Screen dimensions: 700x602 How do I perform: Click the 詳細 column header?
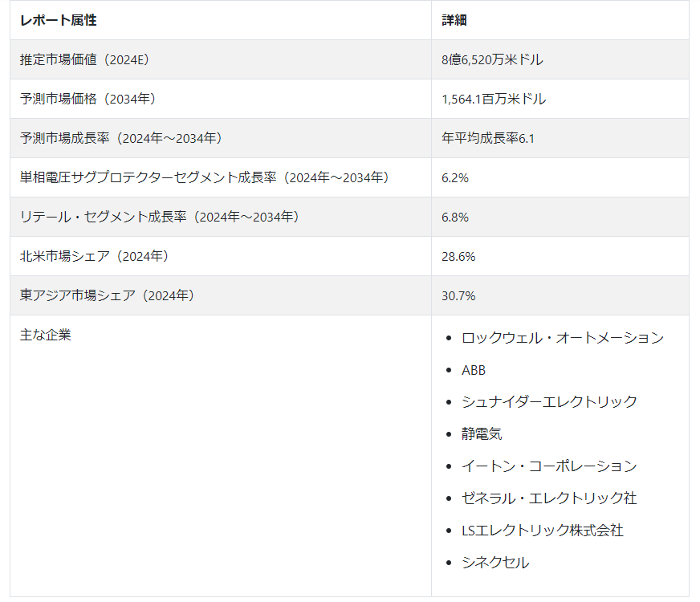(454, 20)
